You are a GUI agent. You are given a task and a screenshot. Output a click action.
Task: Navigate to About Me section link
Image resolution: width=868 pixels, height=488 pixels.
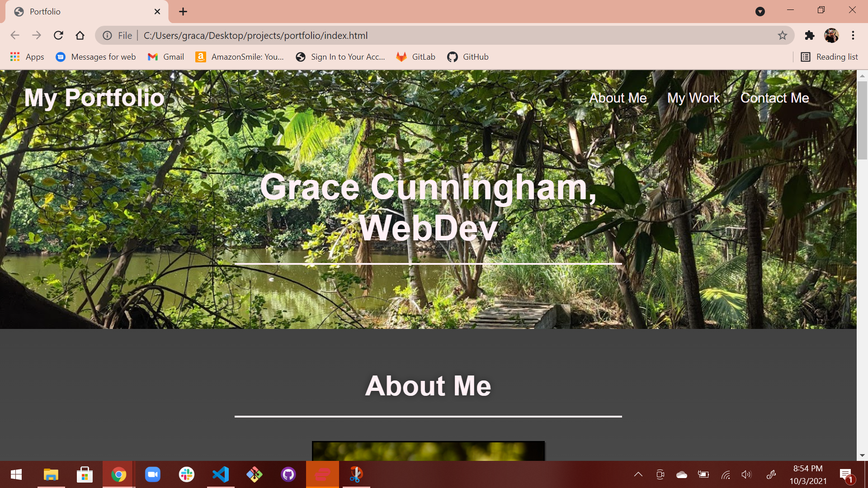tap(618, 98)
